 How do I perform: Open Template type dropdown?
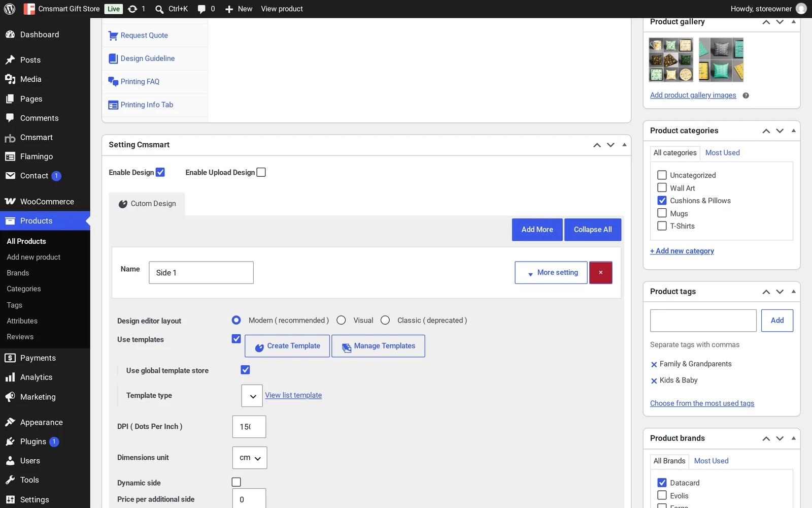(252, 396)
